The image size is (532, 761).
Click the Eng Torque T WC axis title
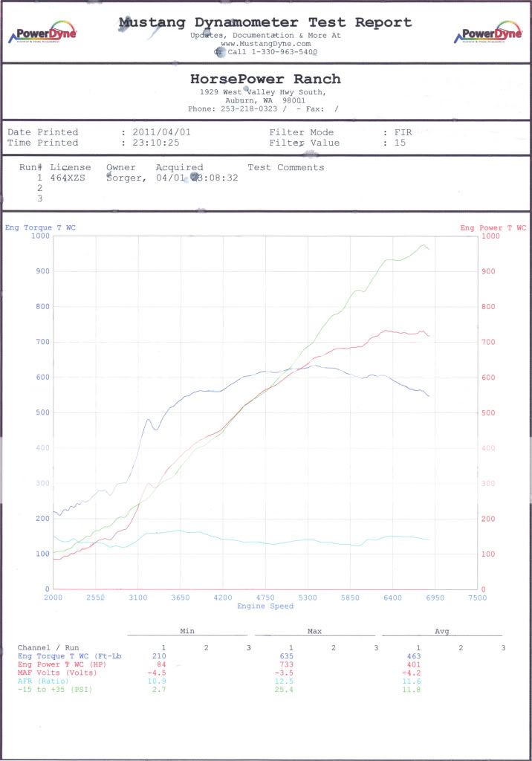pos(40,227)
